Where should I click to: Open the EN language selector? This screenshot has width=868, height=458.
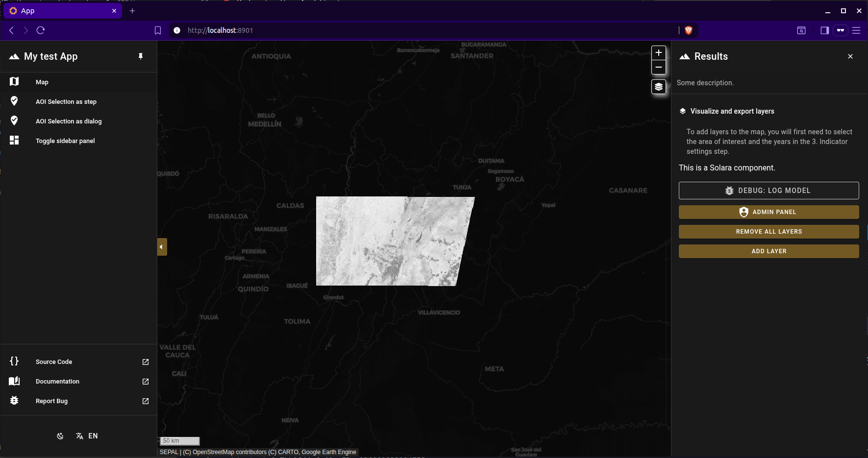pyautogui.click(x=87, y=436)
